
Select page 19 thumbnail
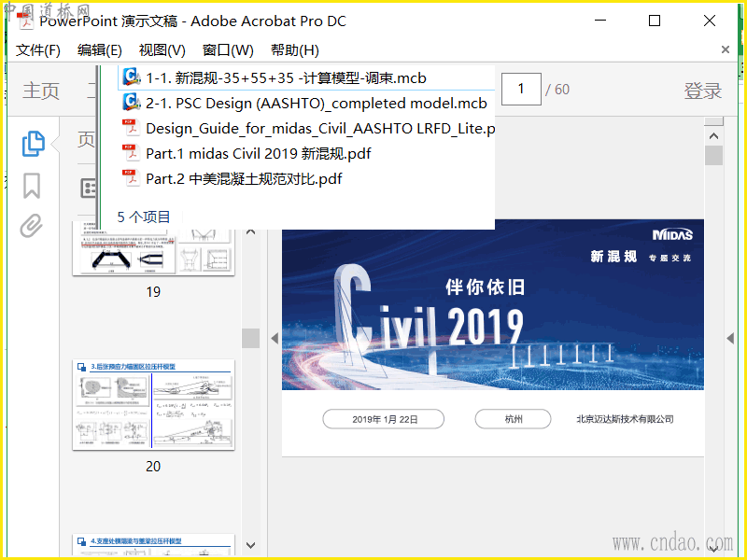click(x=153, y=250)
